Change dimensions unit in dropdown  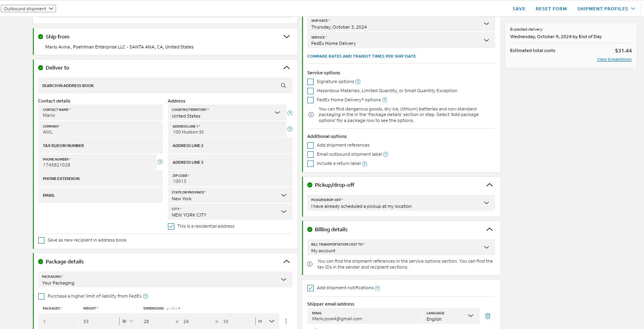click(266, 321)
